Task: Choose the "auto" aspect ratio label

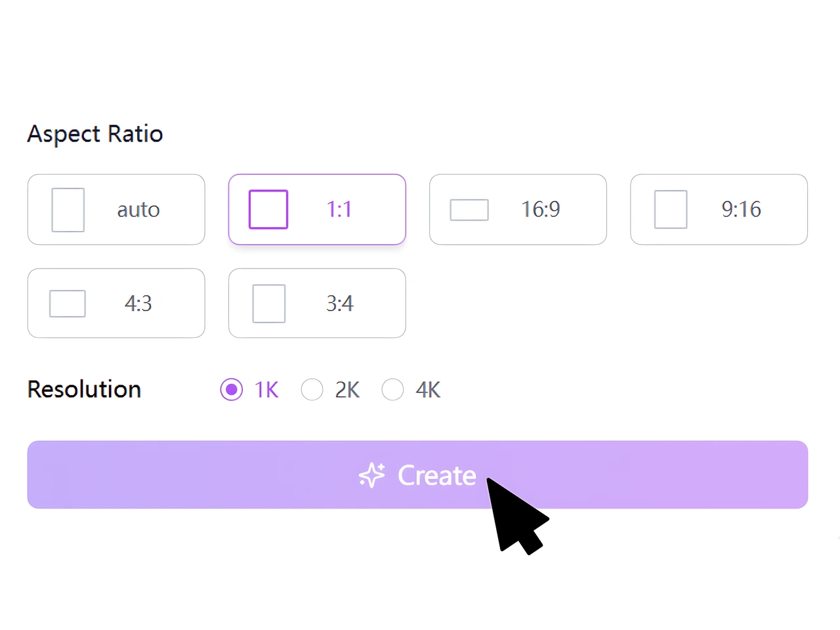Action: (x=138, y=210)
